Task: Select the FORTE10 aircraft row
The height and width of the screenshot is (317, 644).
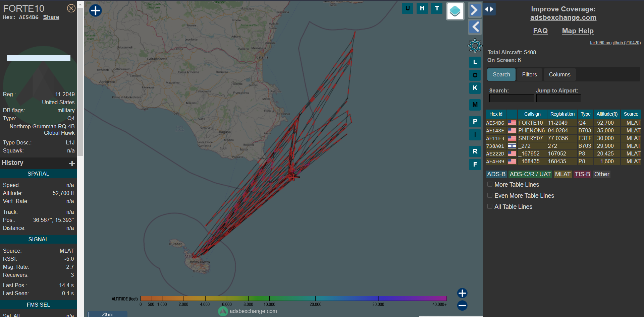Action: point(563,123)
